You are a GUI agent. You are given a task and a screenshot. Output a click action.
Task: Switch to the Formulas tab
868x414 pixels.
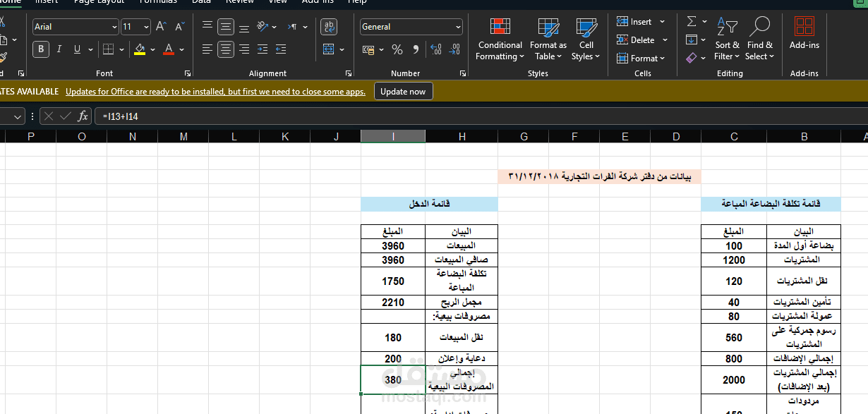point(158,2)
